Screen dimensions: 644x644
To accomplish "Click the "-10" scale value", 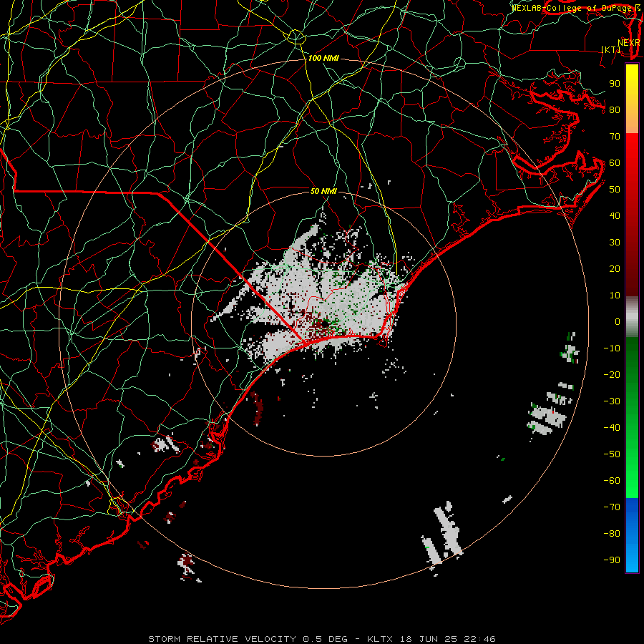I will click(x=612, y=348).
